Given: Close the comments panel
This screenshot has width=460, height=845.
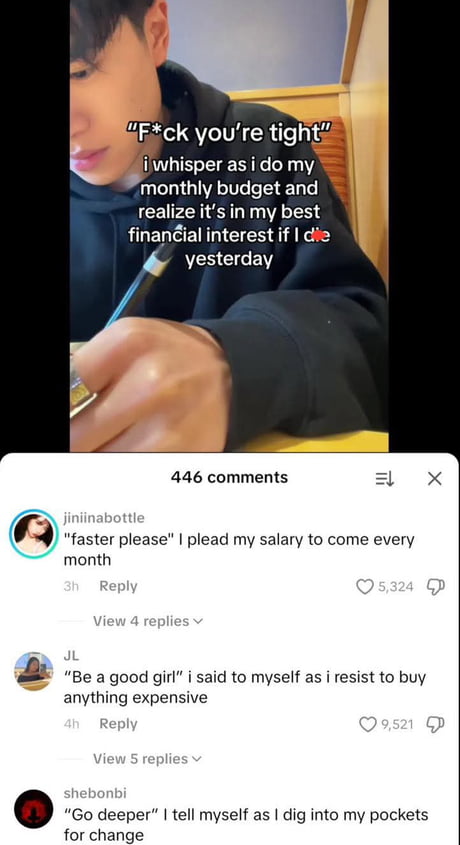Looking at the screenshot, I should click(x=434, y=478).
